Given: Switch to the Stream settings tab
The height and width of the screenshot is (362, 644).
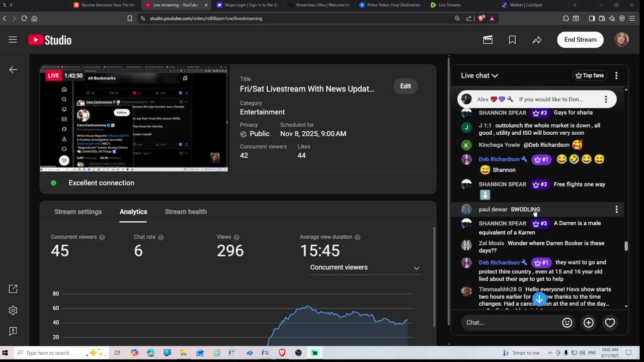Looking at the screenshot, I should pos(78,212).
